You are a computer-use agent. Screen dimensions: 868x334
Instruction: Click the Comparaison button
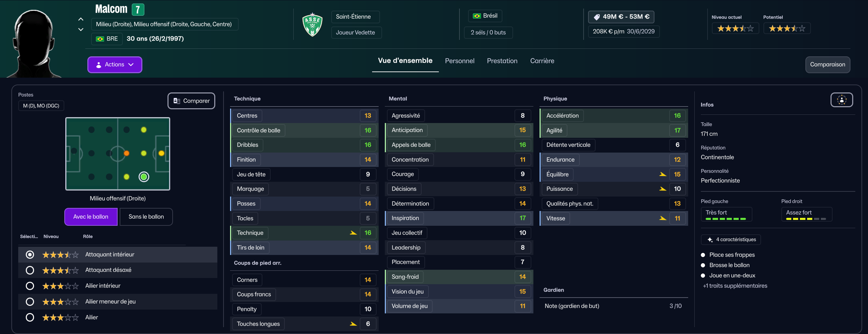(x=827, y=65)
